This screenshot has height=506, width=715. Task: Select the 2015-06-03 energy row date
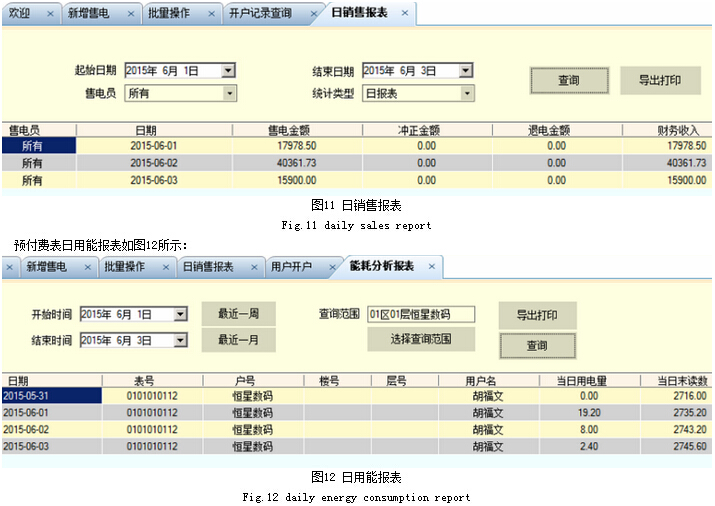tap(26, 447)
